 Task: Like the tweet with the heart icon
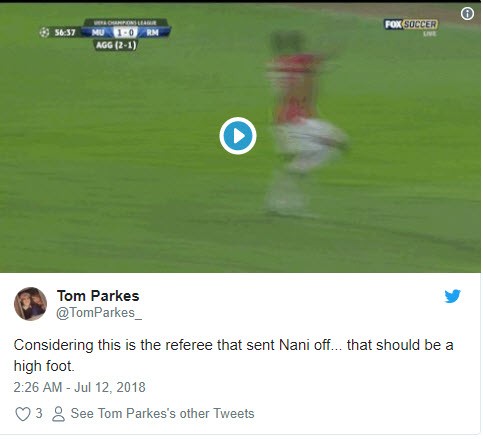[x=23, y=414]
